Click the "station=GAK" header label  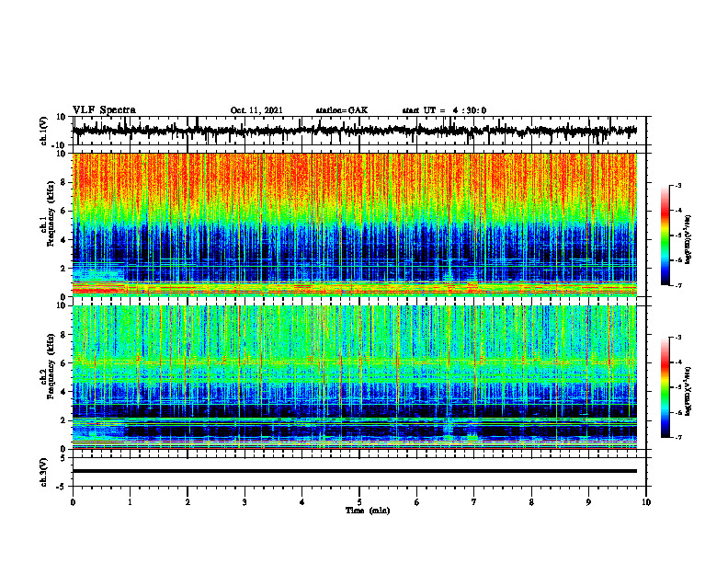click(x=342, y=110)
